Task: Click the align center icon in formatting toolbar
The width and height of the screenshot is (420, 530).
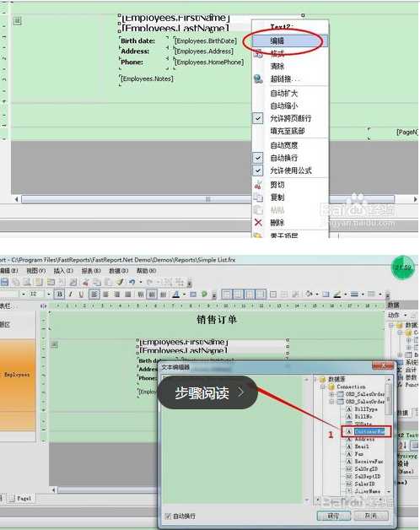Action: coord(105,294)
